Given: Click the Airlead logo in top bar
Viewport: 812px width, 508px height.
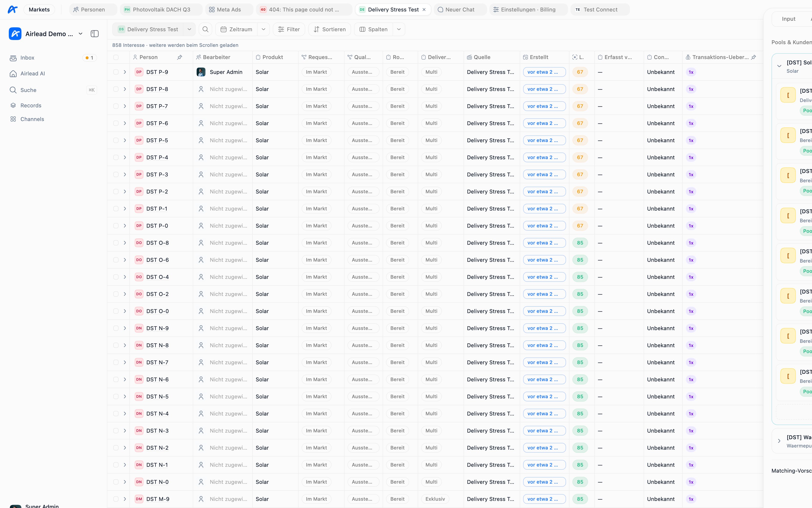Looking at the screenshot, I should coord(12,10).
